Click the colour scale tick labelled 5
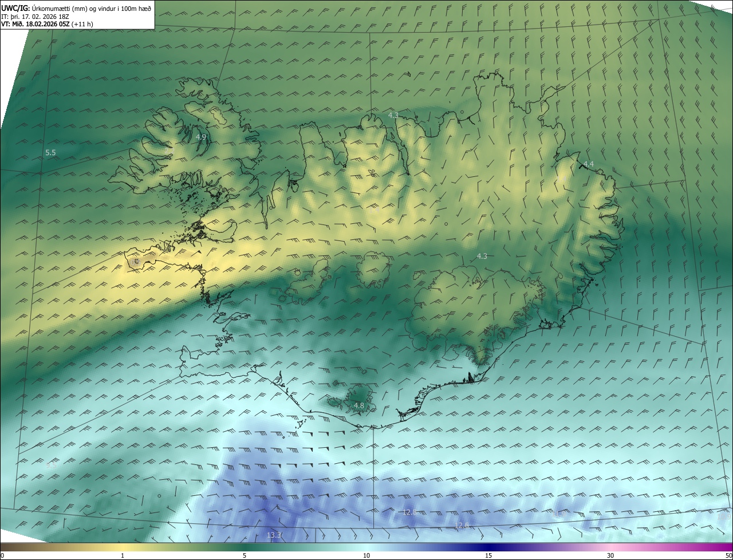733x560 pixels. point(245,555)
